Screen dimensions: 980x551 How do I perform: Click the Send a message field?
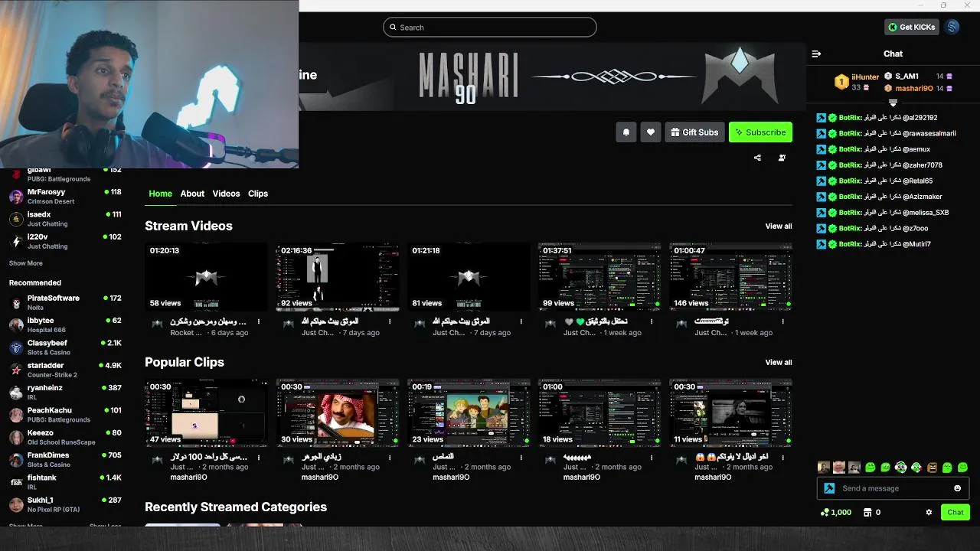coord(893,488)
